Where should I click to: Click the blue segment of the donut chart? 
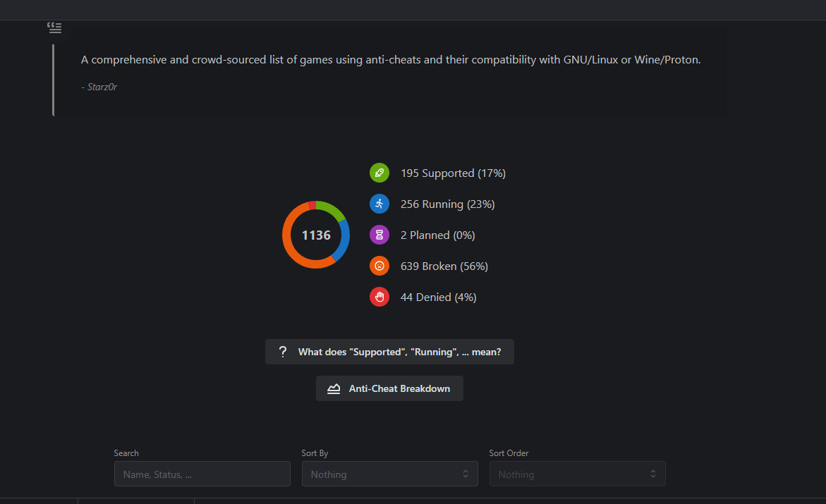tap(344, 241)
